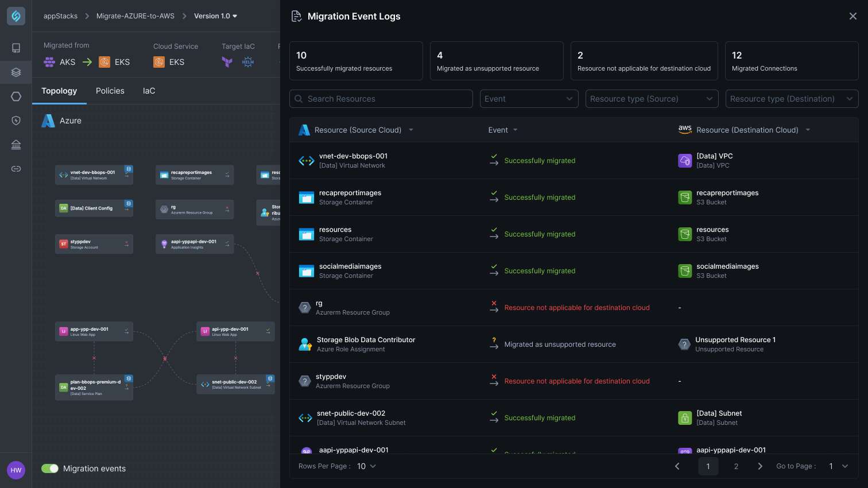Open the link integrations icon in sidebar
868x488 pixels.
(x=16, y=169)
